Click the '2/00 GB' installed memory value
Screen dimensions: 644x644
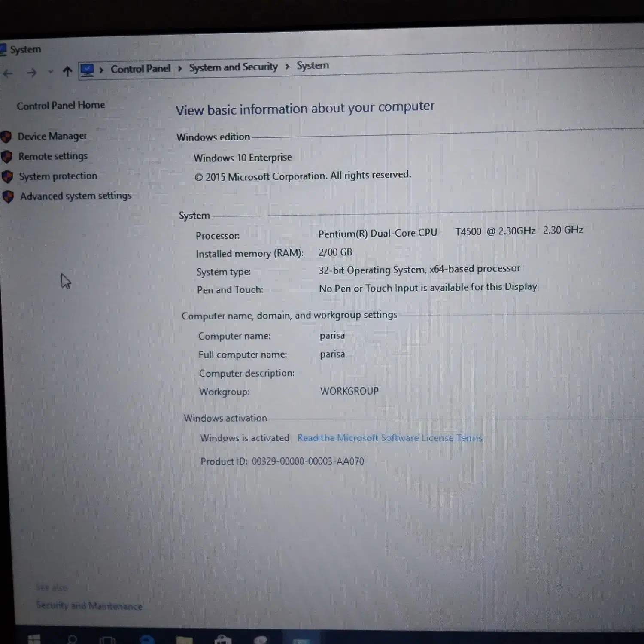(x=335, y=252)
